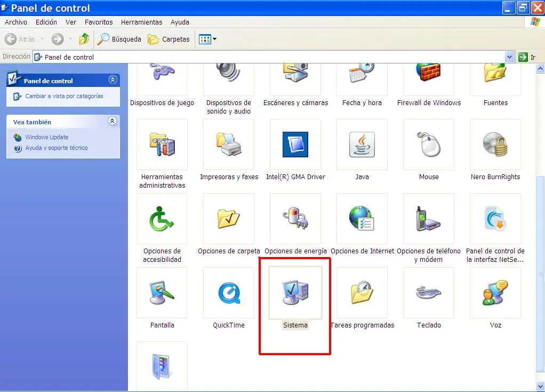Open Firewall de Windows icon

(x=429, y=79)
